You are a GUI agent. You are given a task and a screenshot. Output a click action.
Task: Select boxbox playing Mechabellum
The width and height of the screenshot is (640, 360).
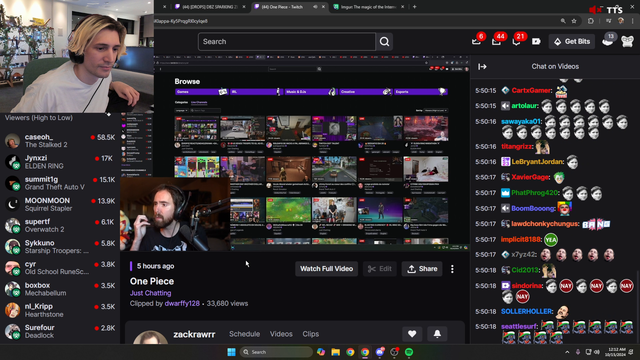60,289
